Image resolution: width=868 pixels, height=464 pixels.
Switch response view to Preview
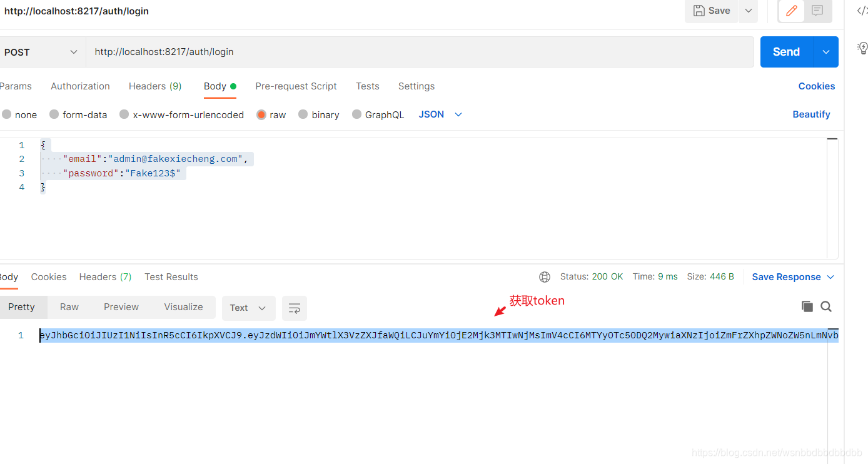(x=121, y=307)
